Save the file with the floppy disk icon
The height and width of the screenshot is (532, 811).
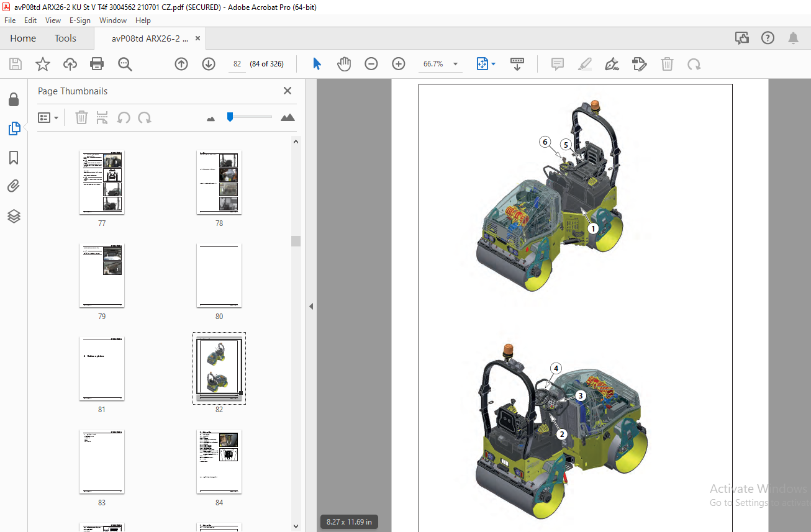(x=16, y=64)
